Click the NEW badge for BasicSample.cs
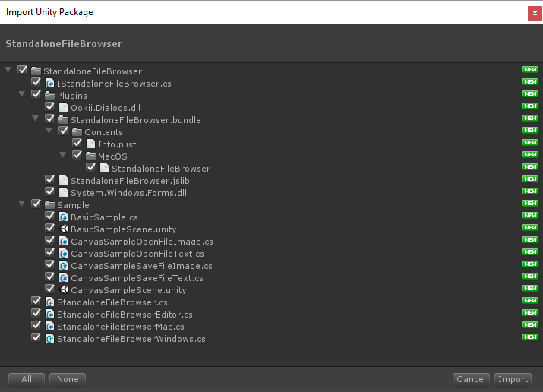 [x=530, y=217]
